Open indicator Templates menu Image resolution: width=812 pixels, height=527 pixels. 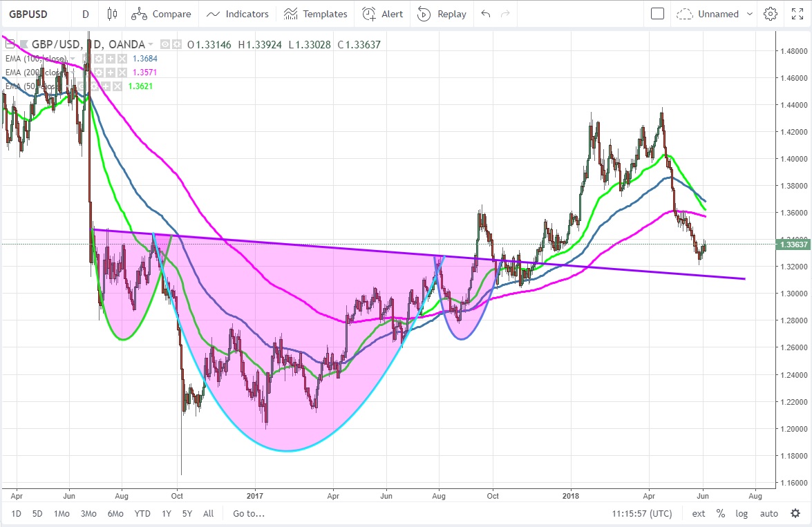(x=316, y=14)
